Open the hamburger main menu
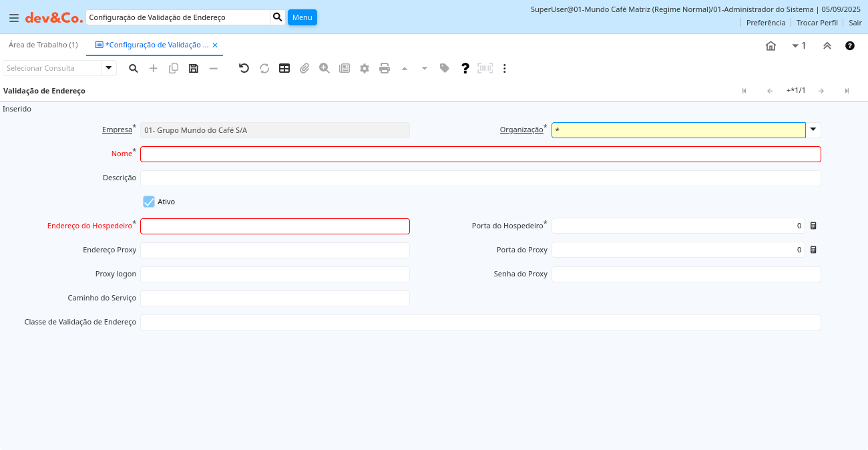868x450 pixels. [13, 18]
